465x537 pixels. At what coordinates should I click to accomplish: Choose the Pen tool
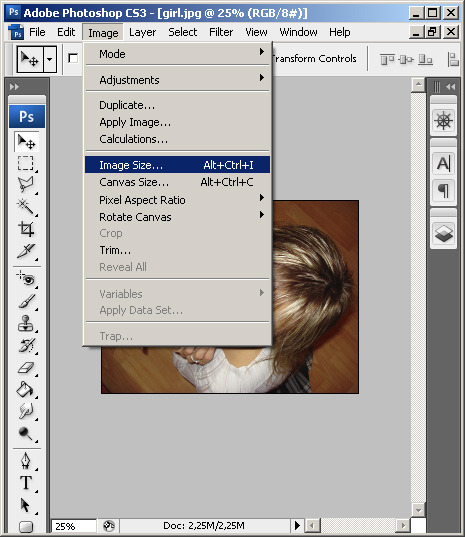click(x=26, y=461)
